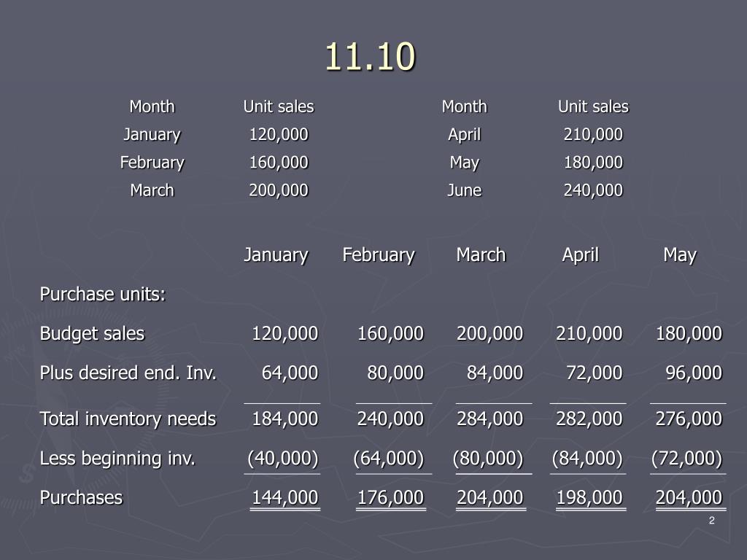Click the February purchases value 176,000
The width and height of the screenshot is (747, 560).
click(391, 497)
